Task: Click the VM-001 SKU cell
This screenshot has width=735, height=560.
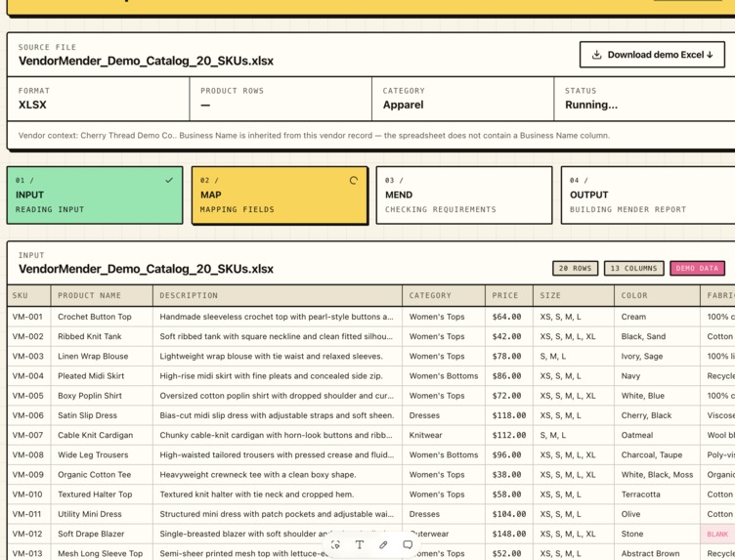Action: [27, 317]
